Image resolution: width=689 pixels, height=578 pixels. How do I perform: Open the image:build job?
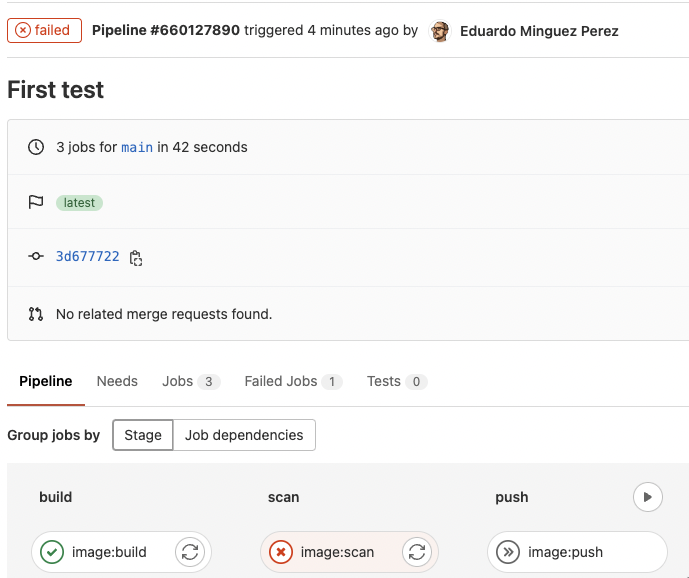109,552
